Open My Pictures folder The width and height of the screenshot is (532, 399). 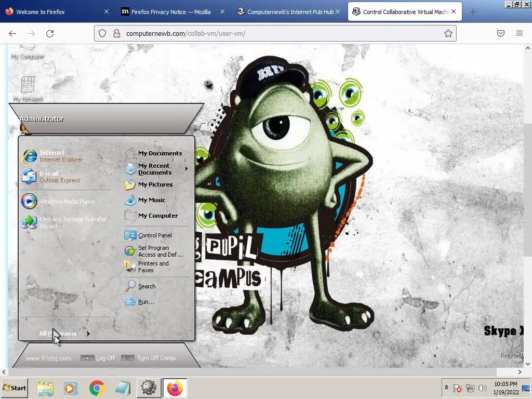point(149,184)
